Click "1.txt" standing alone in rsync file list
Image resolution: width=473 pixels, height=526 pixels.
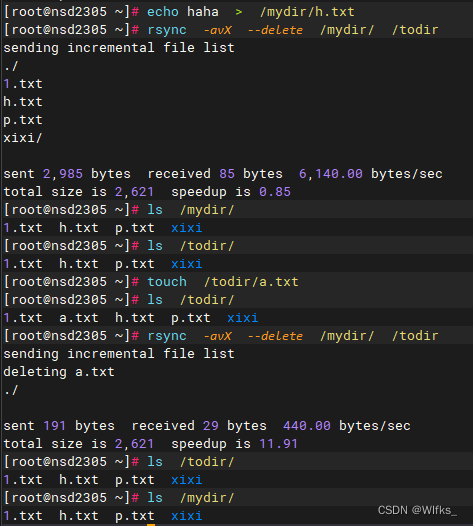[23, 84]
